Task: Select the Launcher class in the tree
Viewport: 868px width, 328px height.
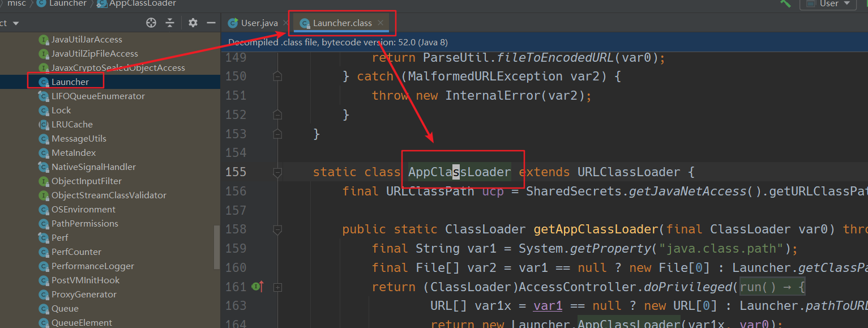Action: point(70,82)
